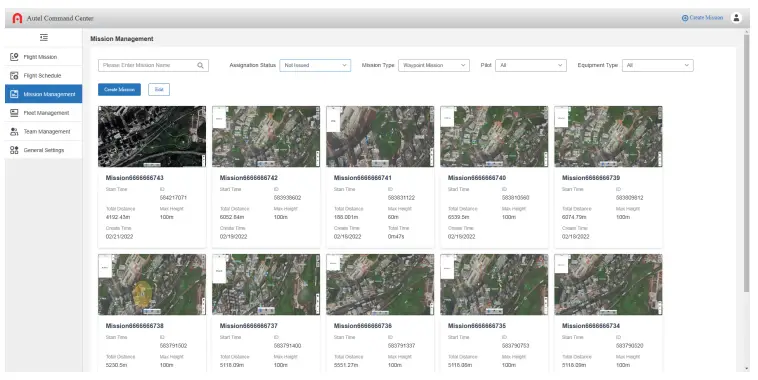The height and width of the screenshot is (380, 758).
Task: Open map thumbnail of Mission666666736
Action: 380,285
